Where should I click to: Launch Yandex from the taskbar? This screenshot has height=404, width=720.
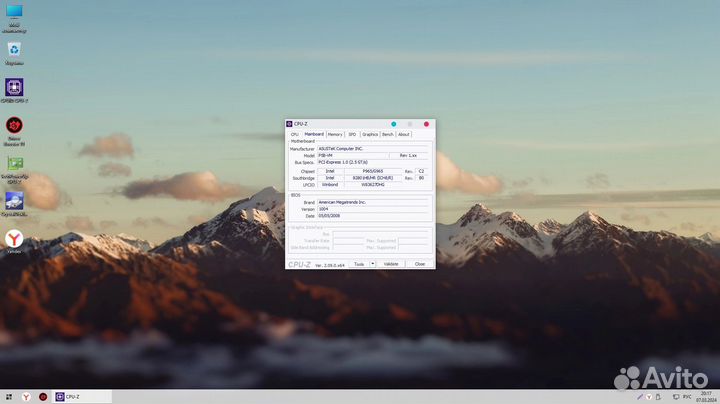(x=26, y=397)
